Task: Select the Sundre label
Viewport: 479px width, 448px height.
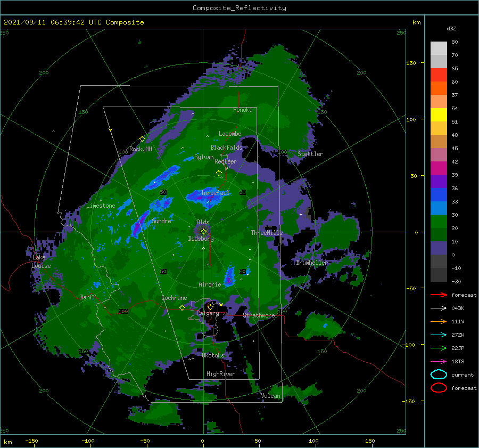Action: click(x=162, y=221)
